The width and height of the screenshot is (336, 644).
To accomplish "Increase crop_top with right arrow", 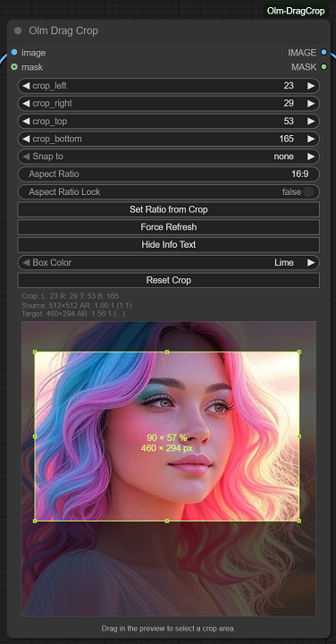I will point(311,121).
